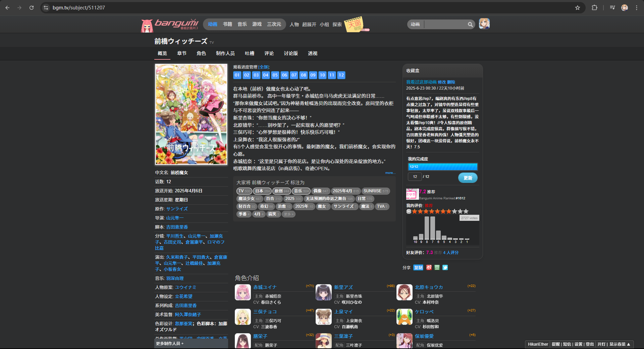Open the user avatar in header
Image resolution: width=644 pixels, height=349 pixels.
[484, 24]
